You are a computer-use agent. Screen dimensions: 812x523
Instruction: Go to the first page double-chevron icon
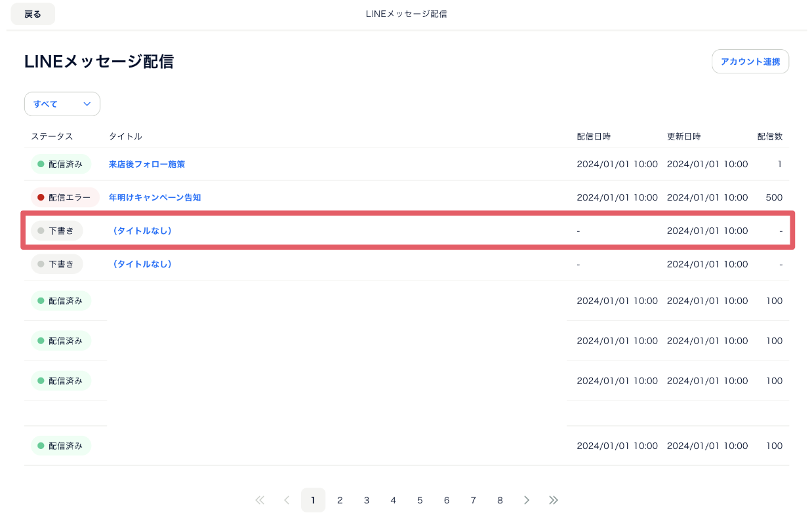point(260,500)
